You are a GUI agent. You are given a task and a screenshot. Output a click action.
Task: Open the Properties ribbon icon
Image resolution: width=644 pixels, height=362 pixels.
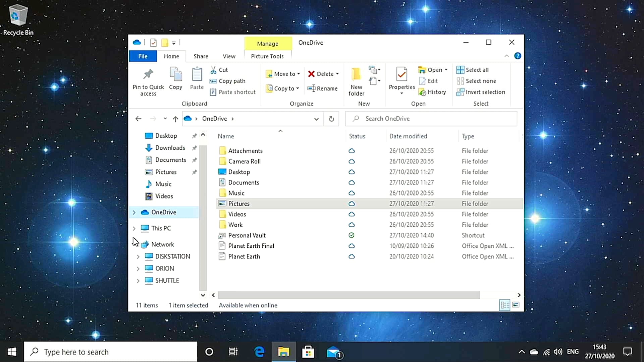(x=401, y=74)
